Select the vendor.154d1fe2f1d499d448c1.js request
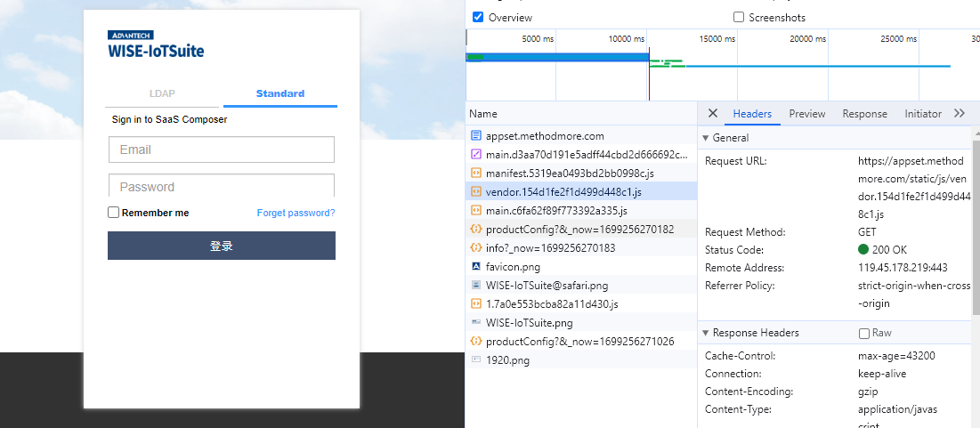The width and height of the screenshot is (980, 428). (581, 192)
